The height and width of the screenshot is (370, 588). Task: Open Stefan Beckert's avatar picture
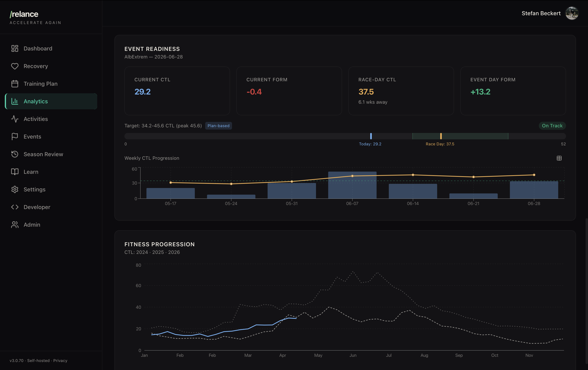[572, 13]
